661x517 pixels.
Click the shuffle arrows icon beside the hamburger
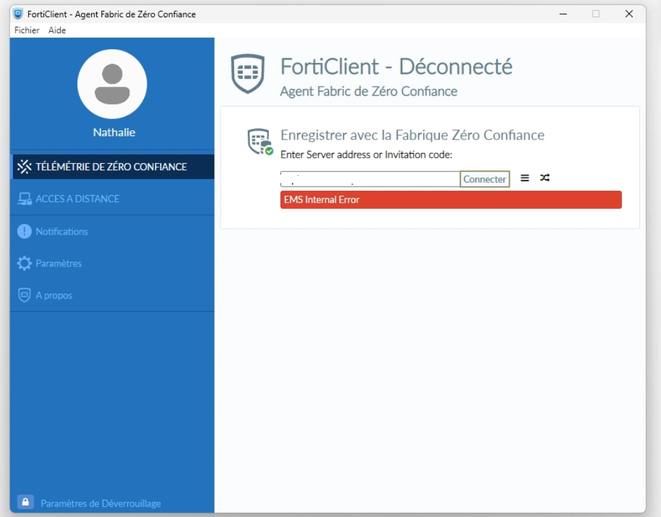click(x=545, y=178)
